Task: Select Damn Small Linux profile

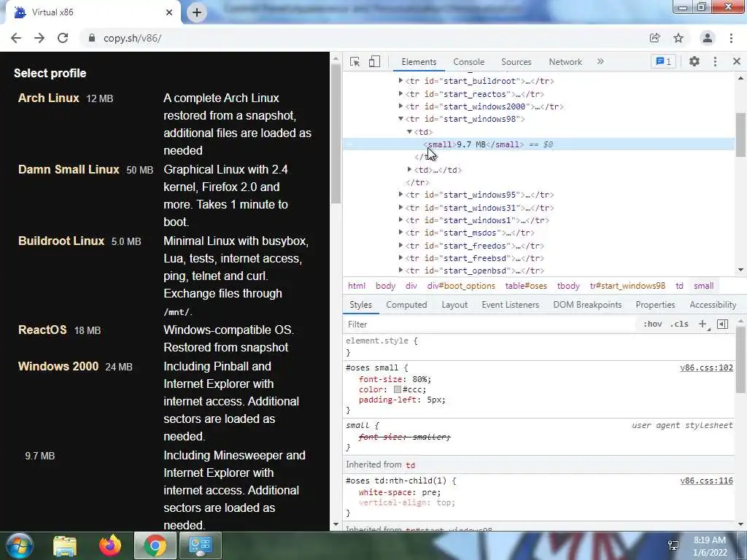Action: pos(69,169)
